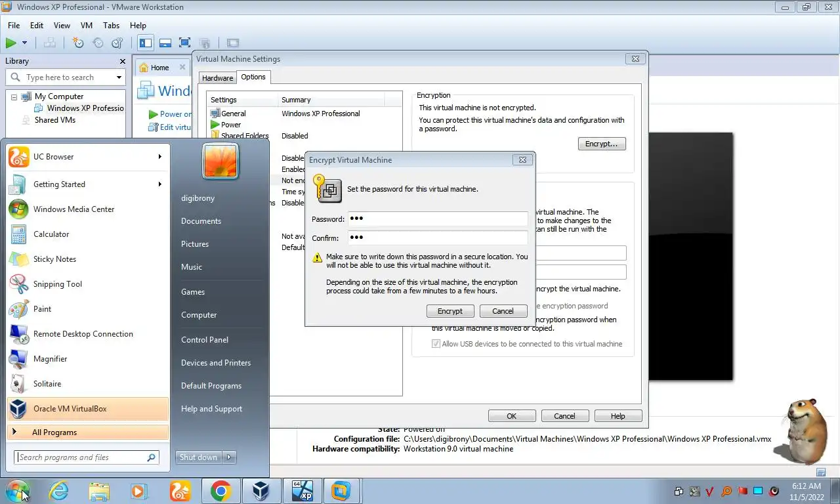The height and width of the screenshot is (504, 840).
Task: Open Devices and Printers from Start menu
Action: (216, 363)
